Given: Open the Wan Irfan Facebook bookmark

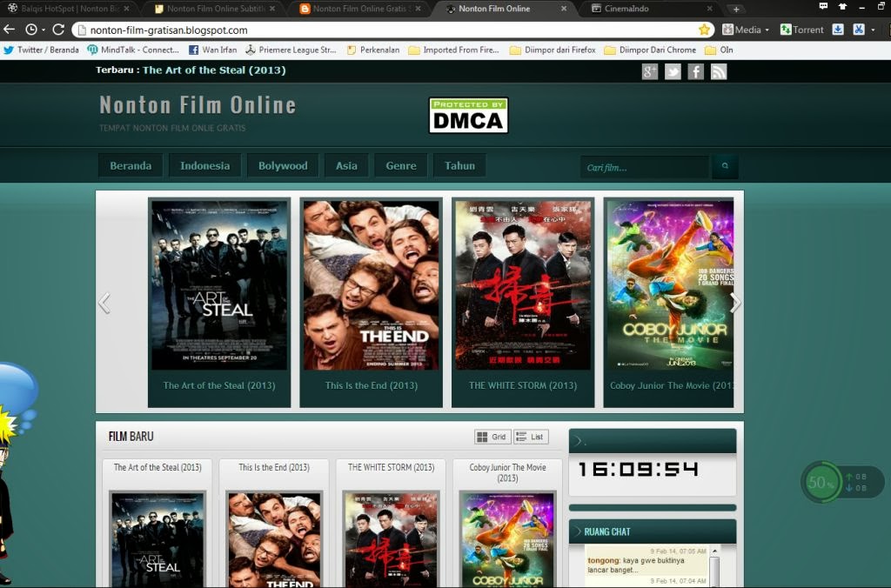Looking at the screenshot, I should [x=212, y=50].
